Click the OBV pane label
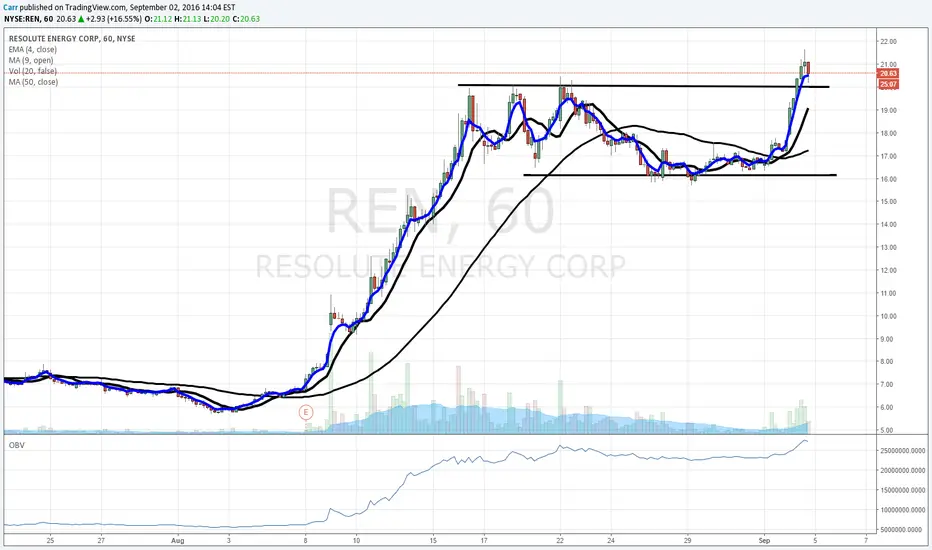This screenshot has width=932, height=550. [17, 445]
